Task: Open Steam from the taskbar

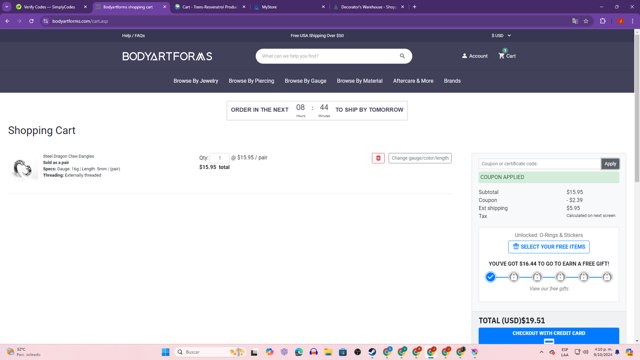Action: [372, 352]
